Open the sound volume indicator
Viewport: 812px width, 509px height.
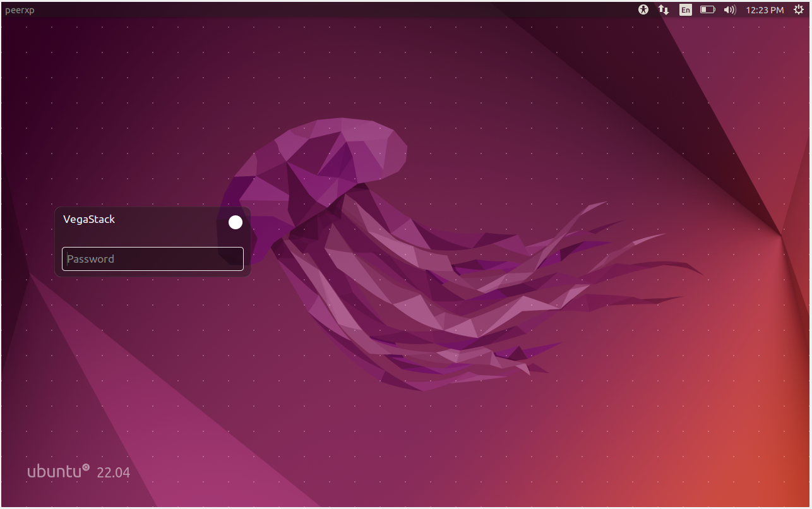(730, 9)
